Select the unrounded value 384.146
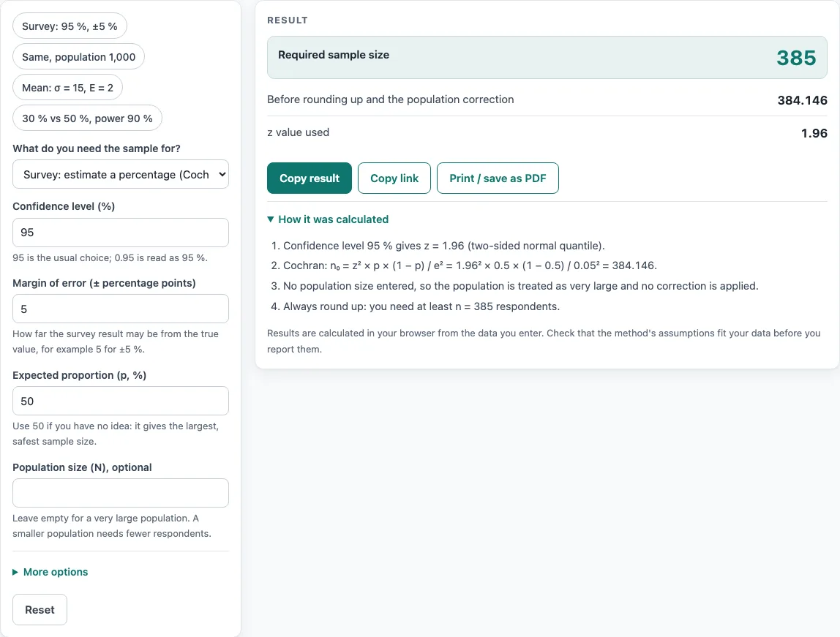This screenshot has width=840, height=637. tap(803, 100)
